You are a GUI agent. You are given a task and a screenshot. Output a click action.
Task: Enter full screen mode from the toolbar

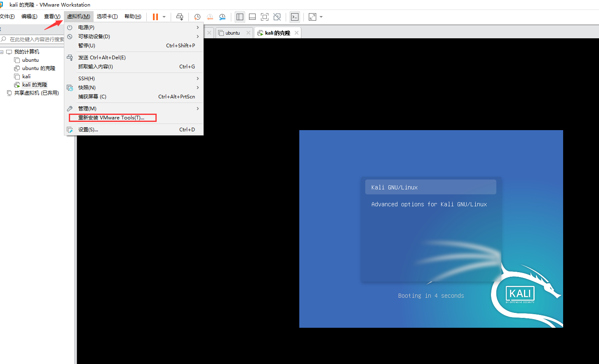[265, 17]
